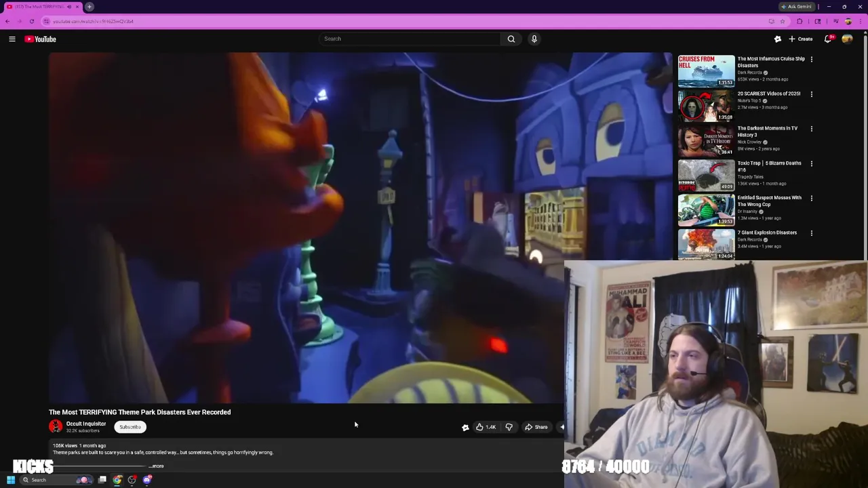
Task: Open 20 SCARIEST Videos of 2025 title
Action: (769, 94)
